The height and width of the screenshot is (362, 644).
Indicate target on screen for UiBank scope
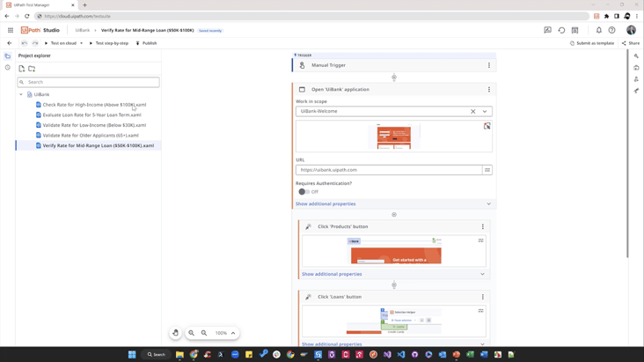(487, 126)
